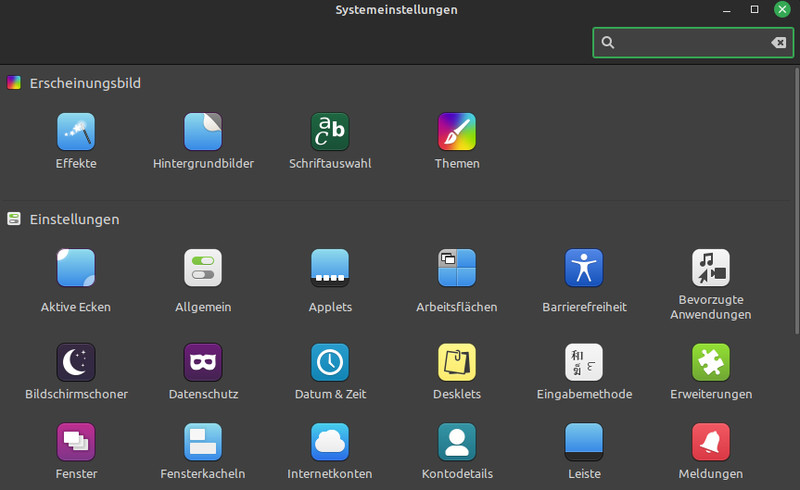This screenshot has height=490, width=800.
Task: Open Barrierefreiheit accessibility settings
Action: 584,267
